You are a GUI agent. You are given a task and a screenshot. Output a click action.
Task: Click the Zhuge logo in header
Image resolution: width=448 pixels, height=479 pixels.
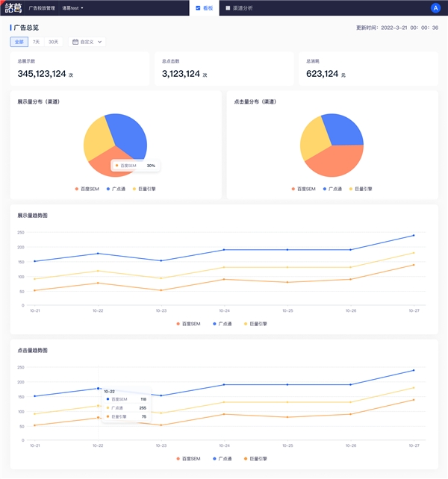[13, 8]
